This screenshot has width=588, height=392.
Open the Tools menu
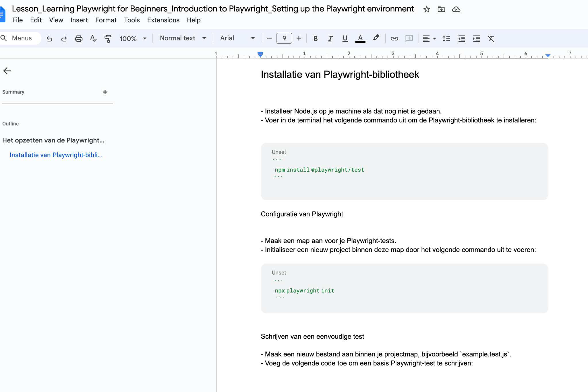132,20
